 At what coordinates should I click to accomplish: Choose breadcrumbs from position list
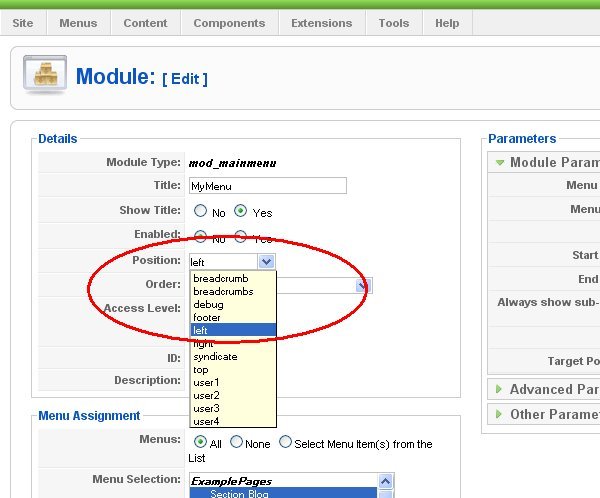(x=233, y=292)
